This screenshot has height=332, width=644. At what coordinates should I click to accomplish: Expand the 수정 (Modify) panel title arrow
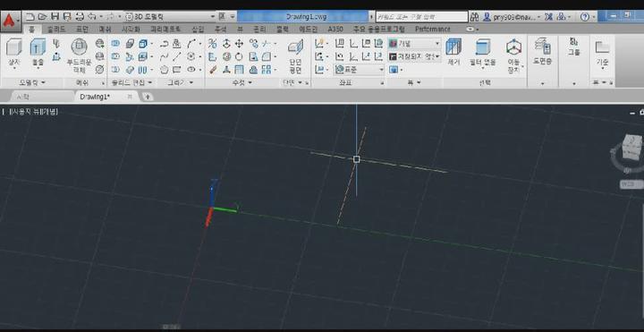[x=250, y=82]
